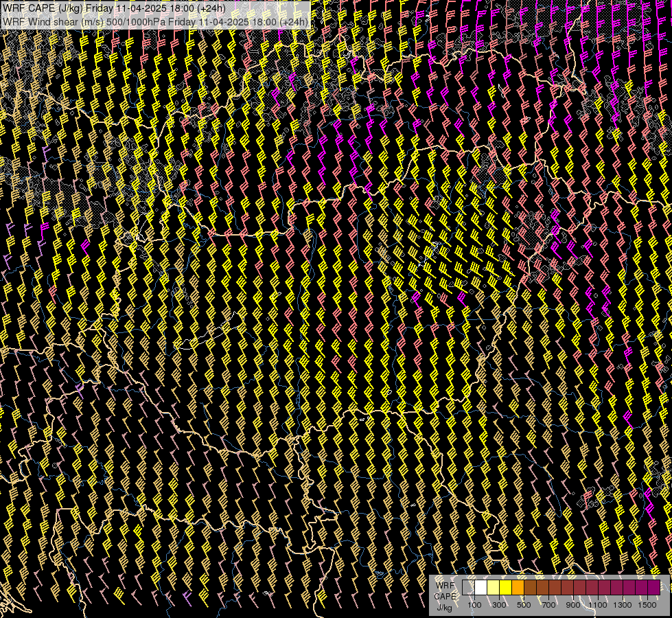Viewport: 672px width, 618px height.
Task: Click the gray swatch below 100 J/kg
Action: pyautogui.click(x=468, y=587)
